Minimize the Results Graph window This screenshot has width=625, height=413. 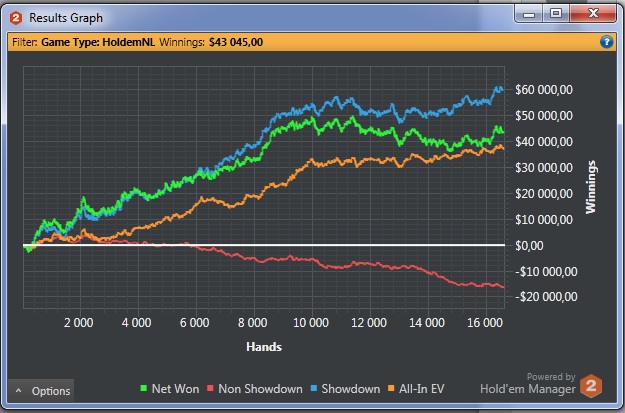529,14
